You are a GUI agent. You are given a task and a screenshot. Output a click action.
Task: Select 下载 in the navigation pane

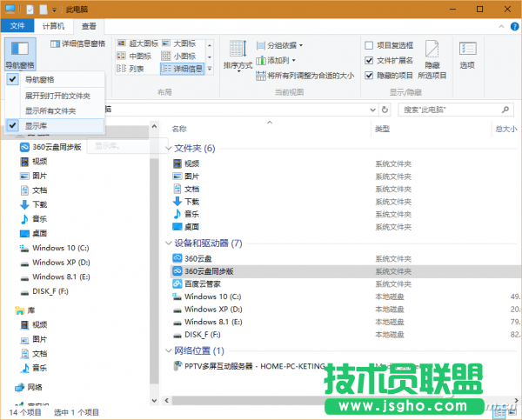(x=34, y=204)
